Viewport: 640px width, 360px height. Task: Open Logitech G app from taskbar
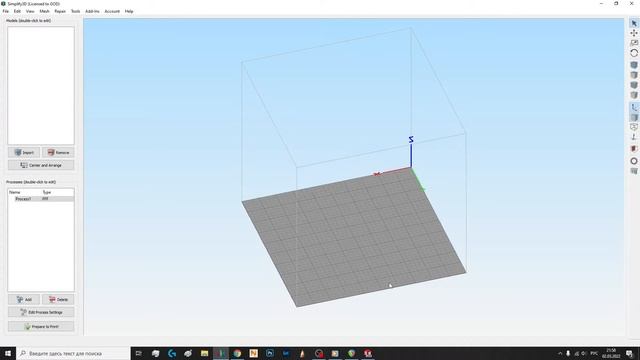[172, 353]
